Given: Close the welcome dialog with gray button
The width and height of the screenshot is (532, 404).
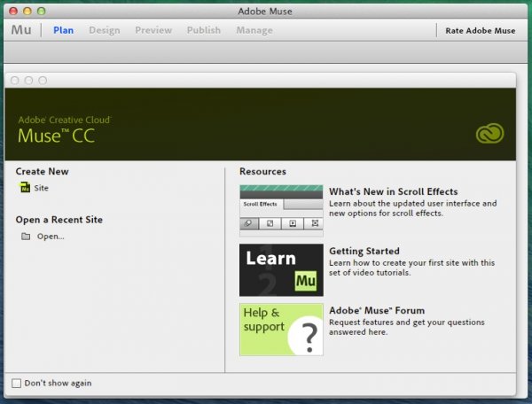Looking at the screenshot, I should [15, 81].
